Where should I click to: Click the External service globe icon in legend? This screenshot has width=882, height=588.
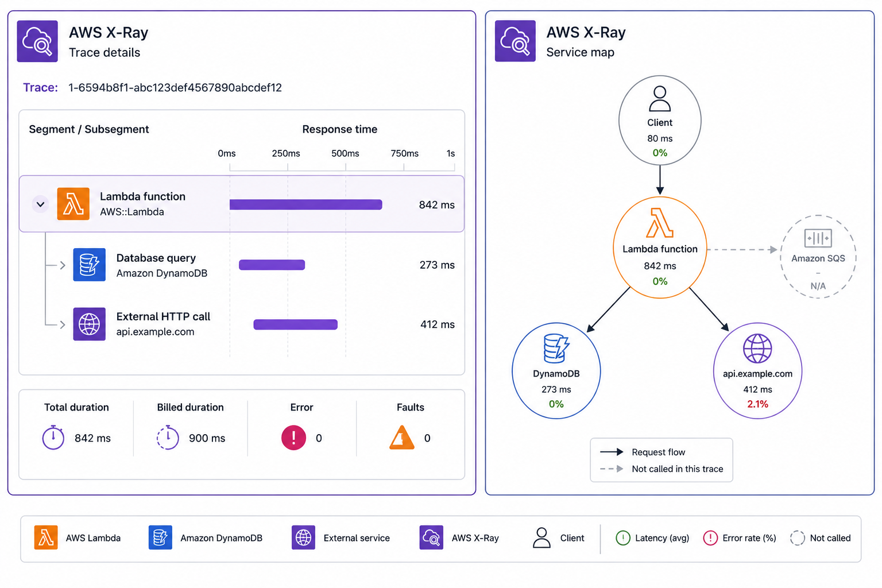(303, 538)
